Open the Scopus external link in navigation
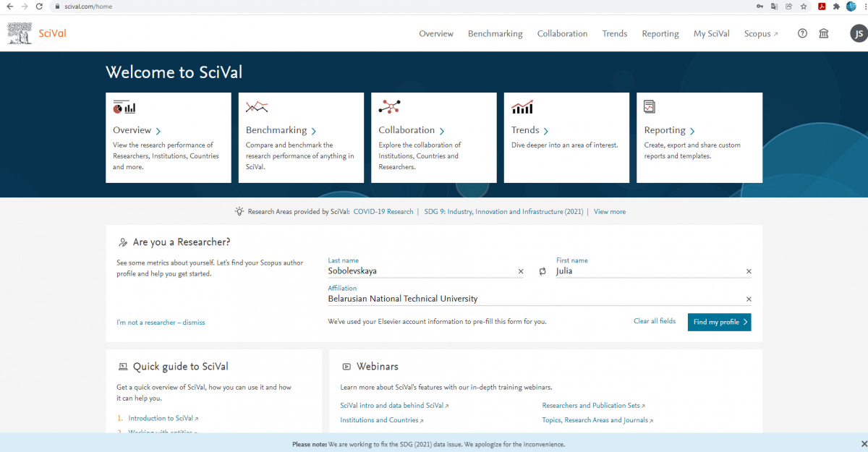 pos(761,33)
